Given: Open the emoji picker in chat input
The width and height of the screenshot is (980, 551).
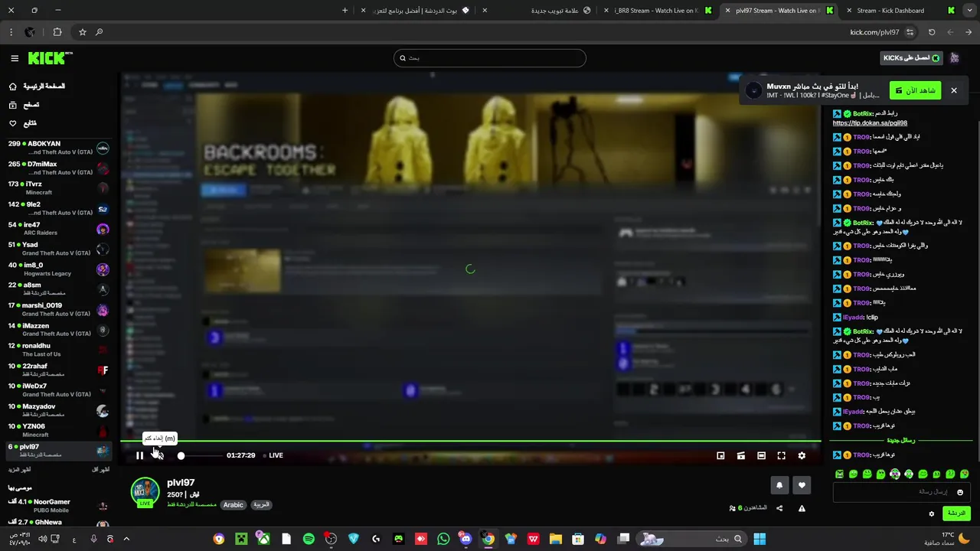Looking at the screenshot, I should click(960, 492).
